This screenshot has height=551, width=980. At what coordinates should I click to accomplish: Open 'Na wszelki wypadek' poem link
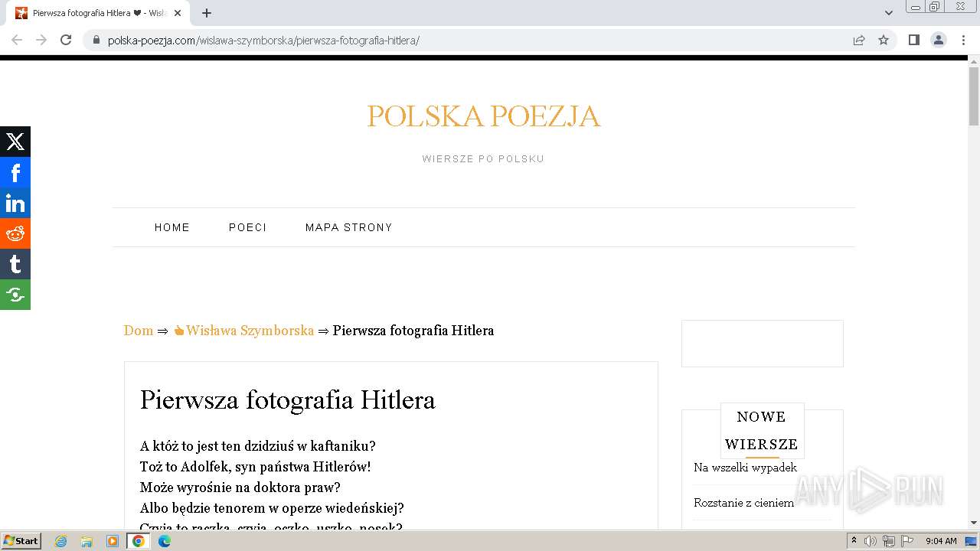point(745,468)
